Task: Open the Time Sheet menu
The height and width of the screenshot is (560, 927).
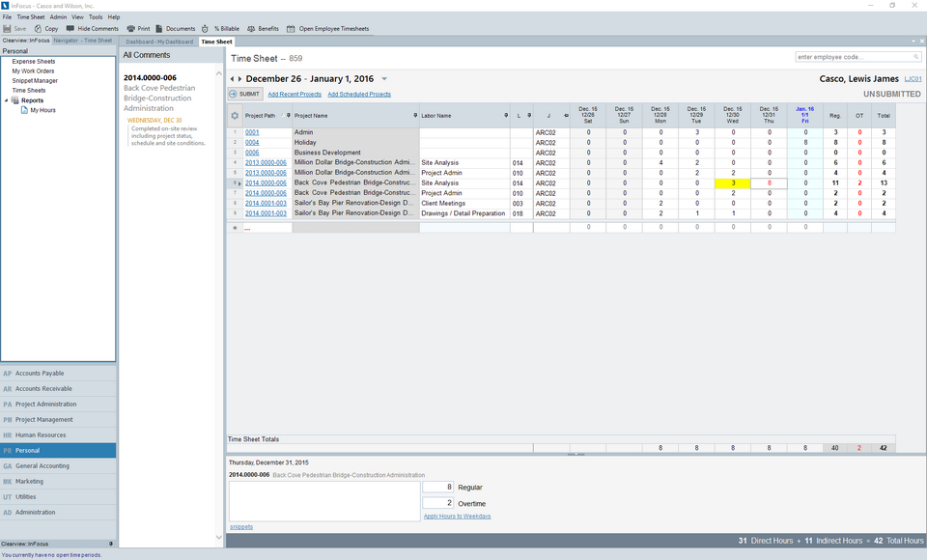Action: tap(31, 17)
